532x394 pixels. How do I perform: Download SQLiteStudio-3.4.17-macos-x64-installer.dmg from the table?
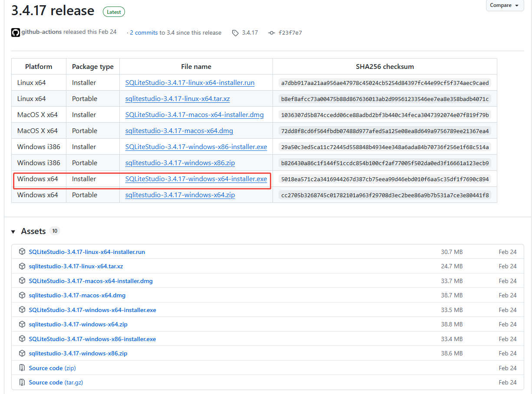[194, 115]
